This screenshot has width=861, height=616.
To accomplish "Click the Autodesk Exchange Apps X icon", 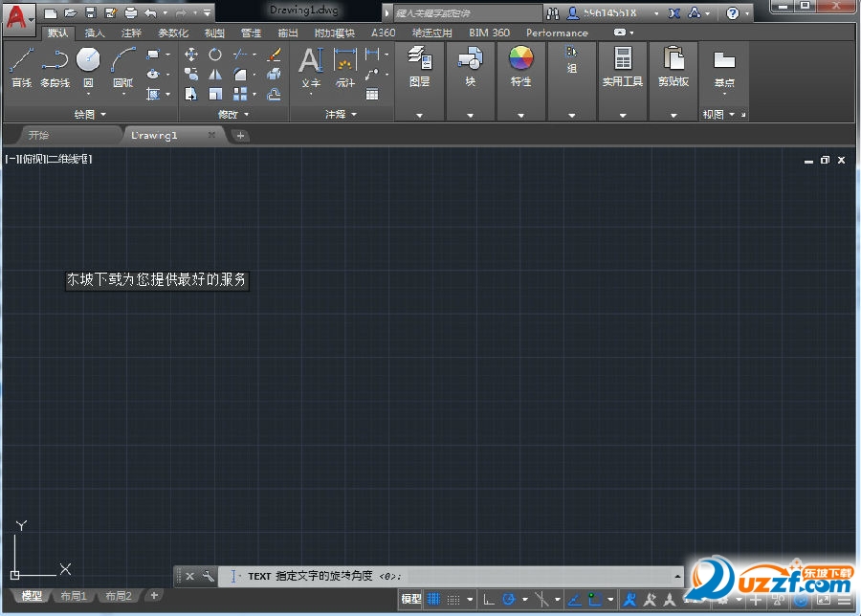I will click(x=674, y=13).
